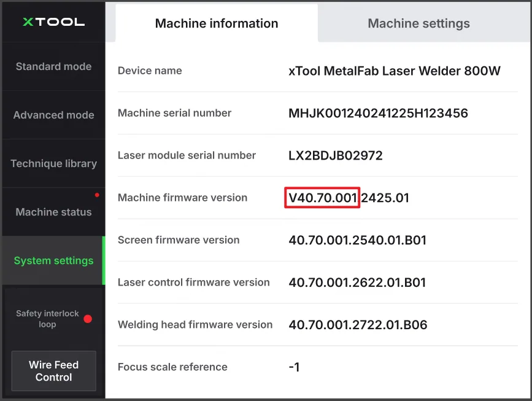Click the laser module serial number LX2BDJB02972
Viewport: 532px width, 401px height.
(335, 155)
